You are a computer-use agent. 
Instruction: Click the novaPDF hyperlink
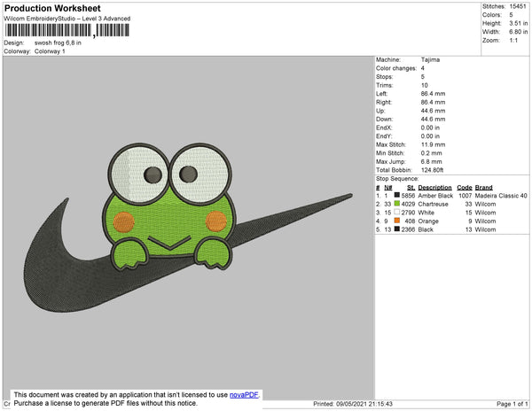click(244, 395)
